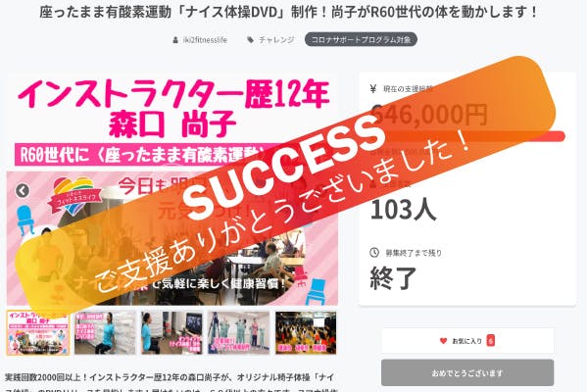Open the iki2fitnesslife profile link

point(205,40)
